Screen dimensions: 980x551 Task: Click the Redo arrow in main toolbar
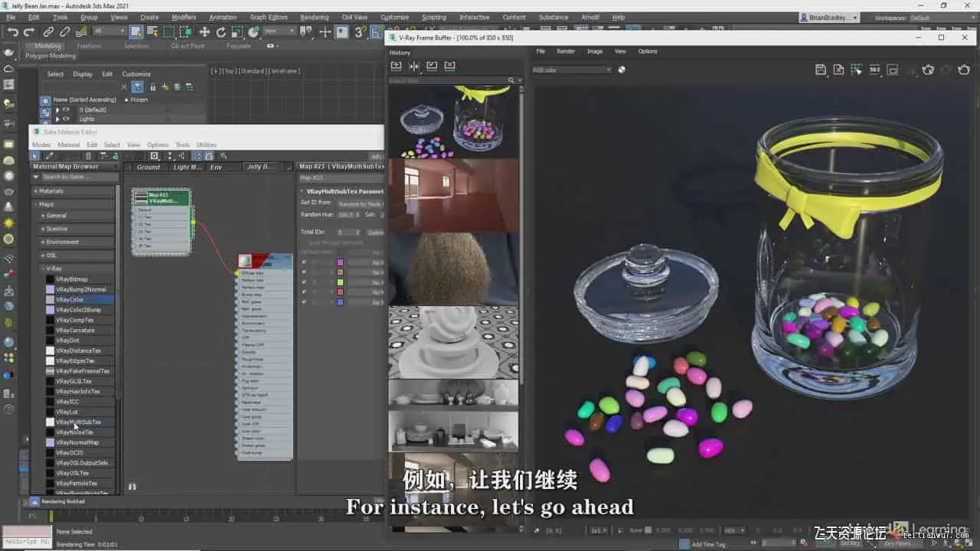[29, 32]
